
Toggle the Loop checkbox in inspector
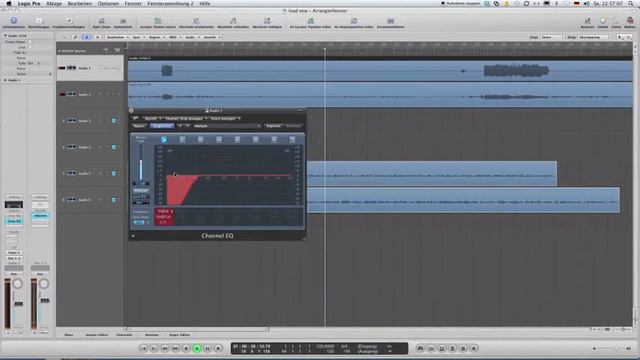click(29, 47)
